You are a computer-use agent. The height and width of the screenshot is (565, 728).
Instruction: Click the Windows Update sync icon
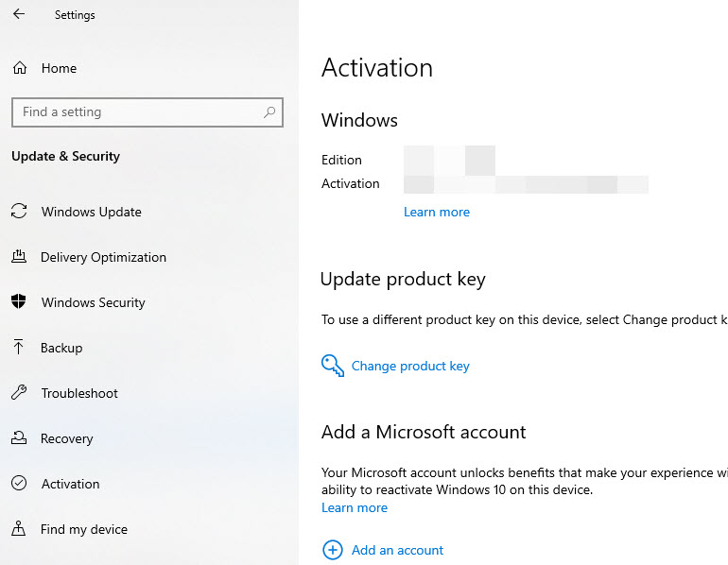click(19, 211)
